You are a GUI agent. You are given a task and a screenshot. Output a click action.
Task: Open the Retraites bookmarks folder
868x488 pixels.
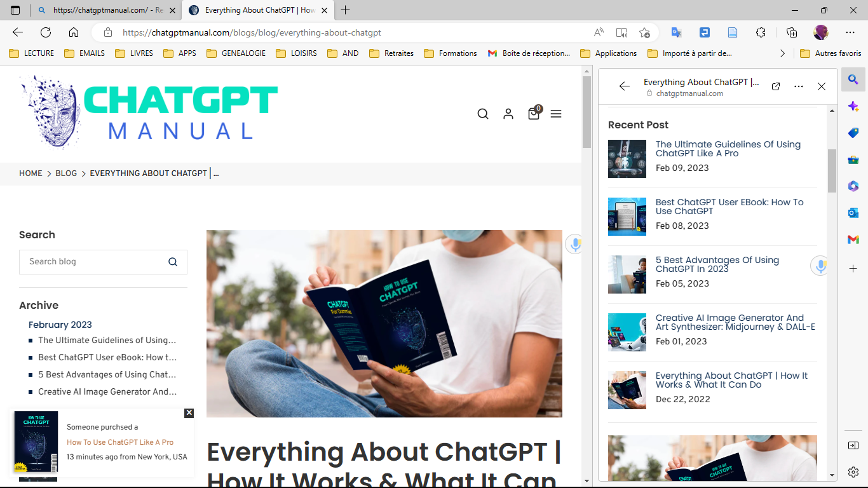[x=391, y=53]
